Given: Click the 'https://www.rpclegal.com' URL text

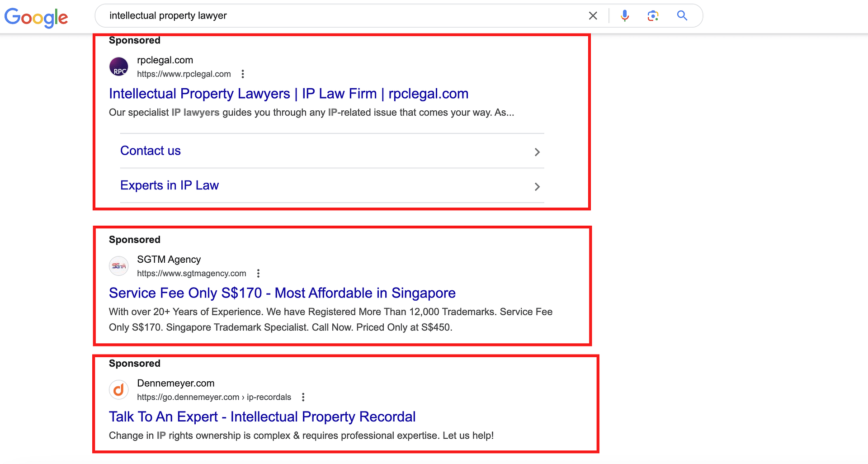Looking at the screenshot, I should (184, 74).
